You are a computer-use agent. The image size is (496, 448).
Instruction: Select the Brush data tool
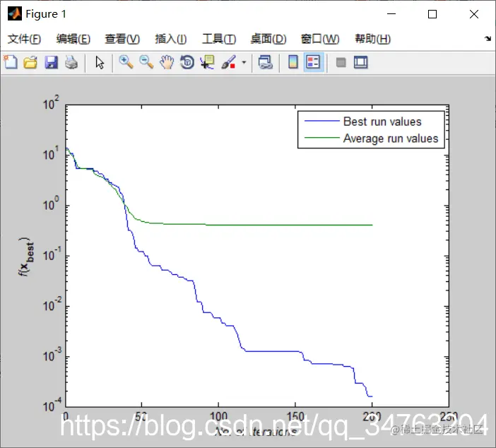228,62
